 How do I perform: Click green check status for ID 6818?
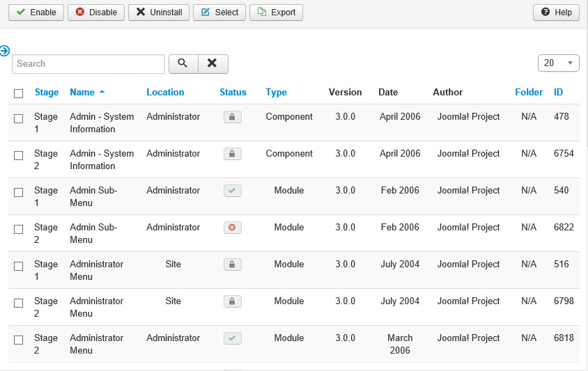coord(232,338)
